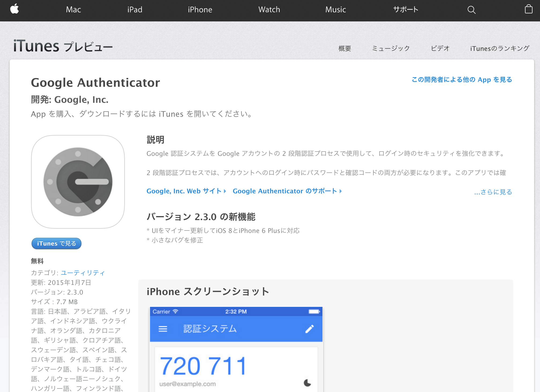Click the first description paragraph about 2 段階認証
Screen dimensions: 540x392
tap(326, 153)
